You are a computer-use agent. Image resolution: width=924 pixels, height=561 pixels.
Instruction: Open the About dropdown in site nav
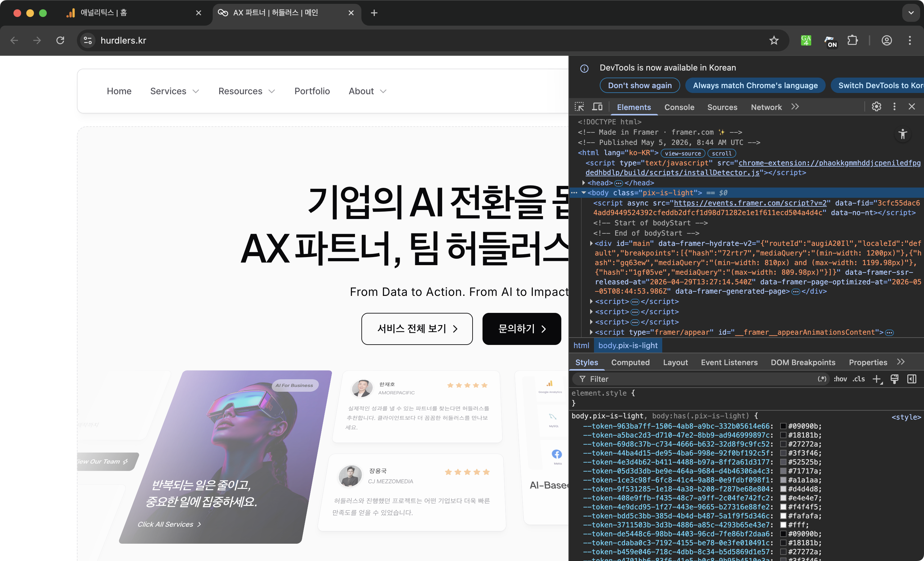click(x=367, y=91)
